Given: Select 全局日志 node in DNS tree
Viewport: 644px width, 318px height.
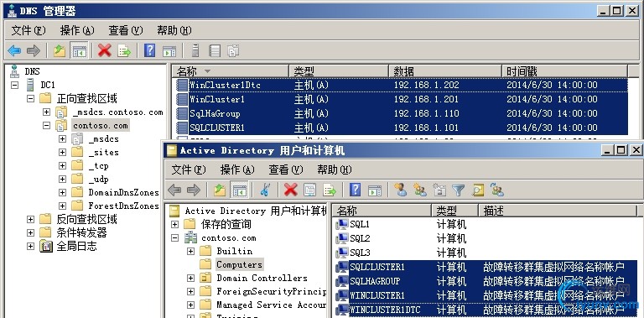Looking at the screenshot, I should click(76, 247).
